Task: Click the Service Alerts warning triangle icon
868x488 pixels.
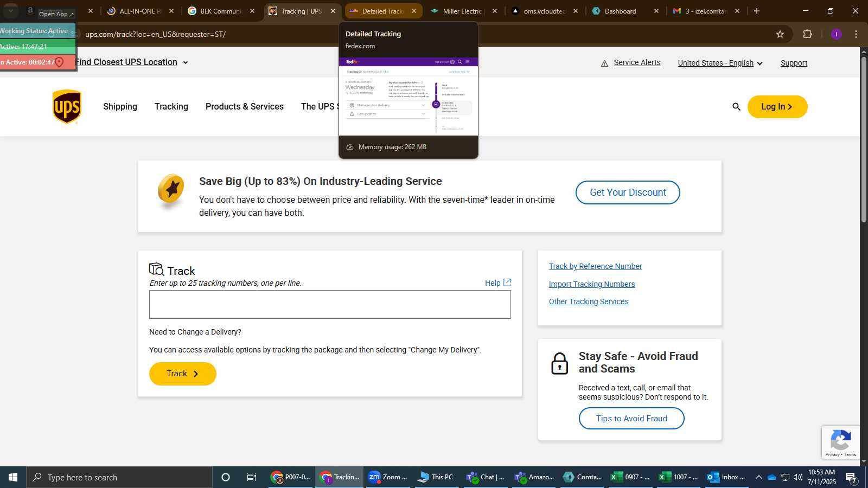Action: point(604,63)
